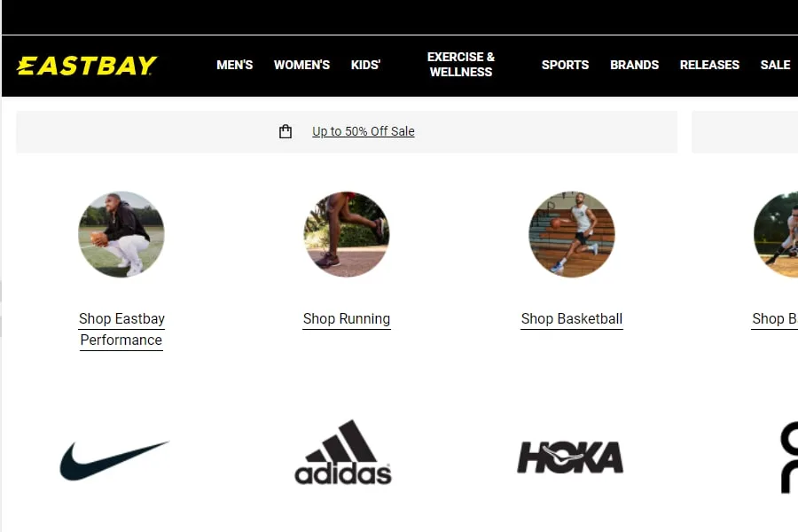Open the Men's menu
Image resolution: width=798 pixels, height=532 pixels.
pos(235,65)
